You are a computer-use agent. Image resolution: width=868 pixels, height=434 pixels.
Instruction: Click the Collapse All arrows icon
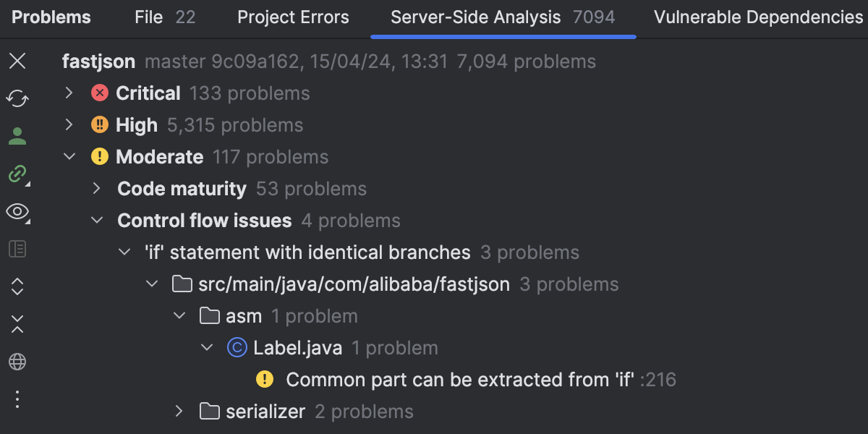tap(17, 324)
